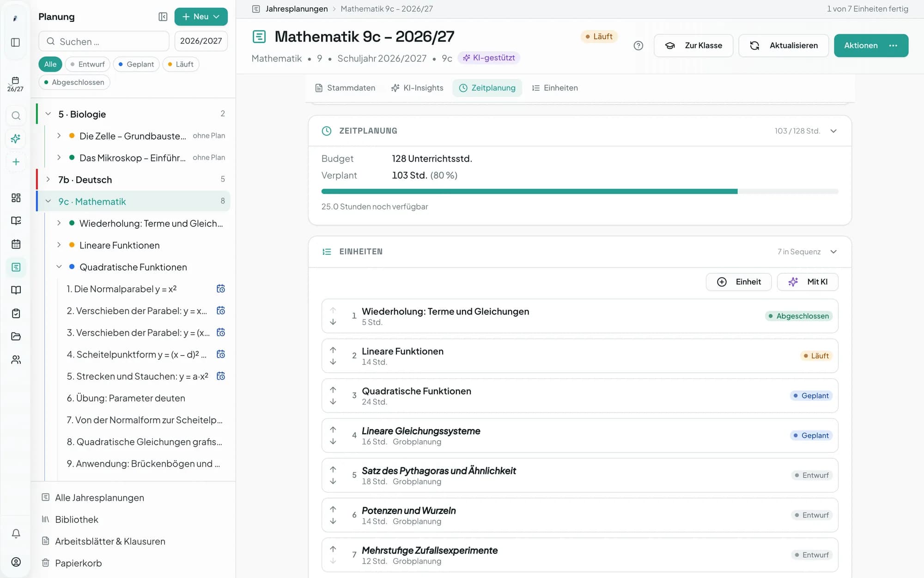This screenshot has height=578, width=924.
Task: Select lesson 6. Übung: Parameter deuten
Action: pos(126,398)
